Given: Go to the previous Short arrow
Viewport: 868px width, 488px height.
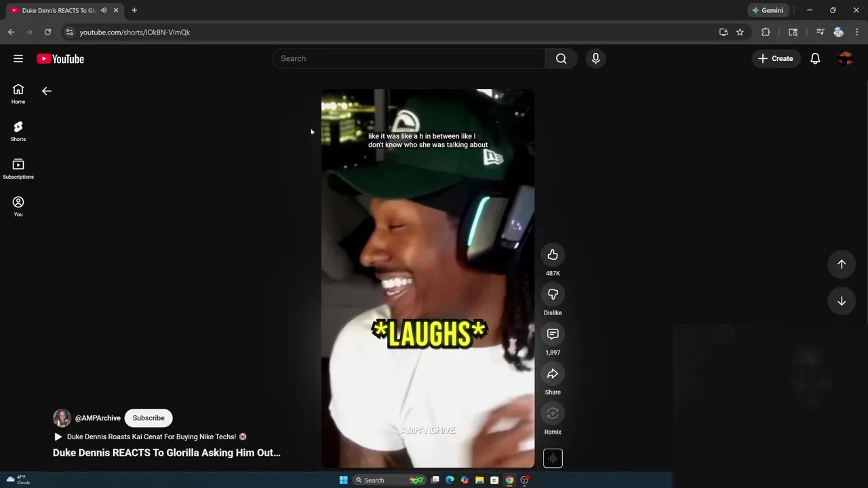Looking at the screenshot, I should (842, 264).
